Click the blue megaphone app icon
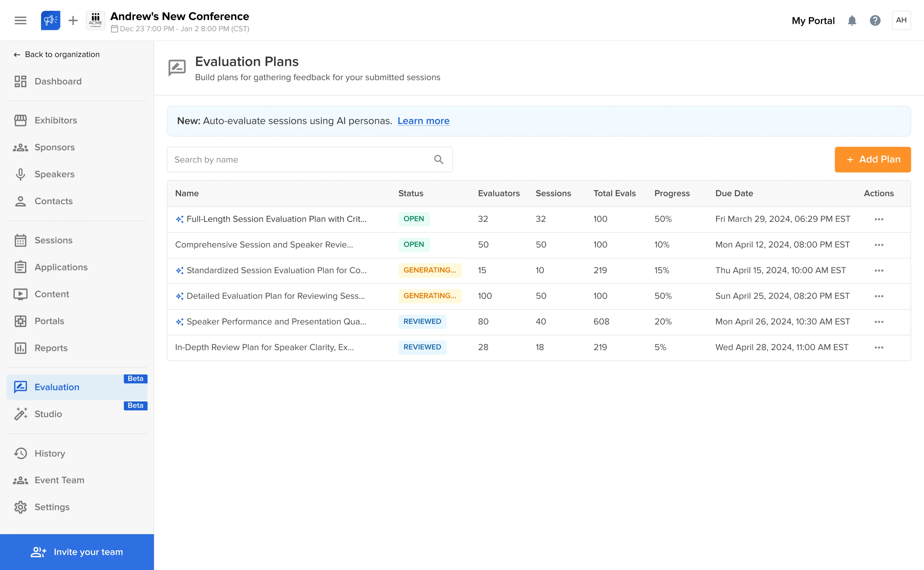The image size is (924, 570). coord(51,20)
